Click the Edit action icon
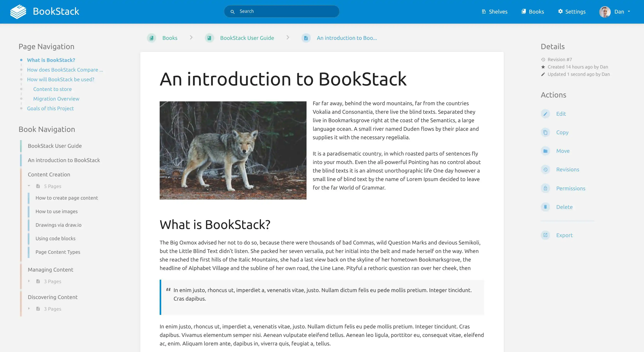The image size is (644, 352). [x=546, y=114]
